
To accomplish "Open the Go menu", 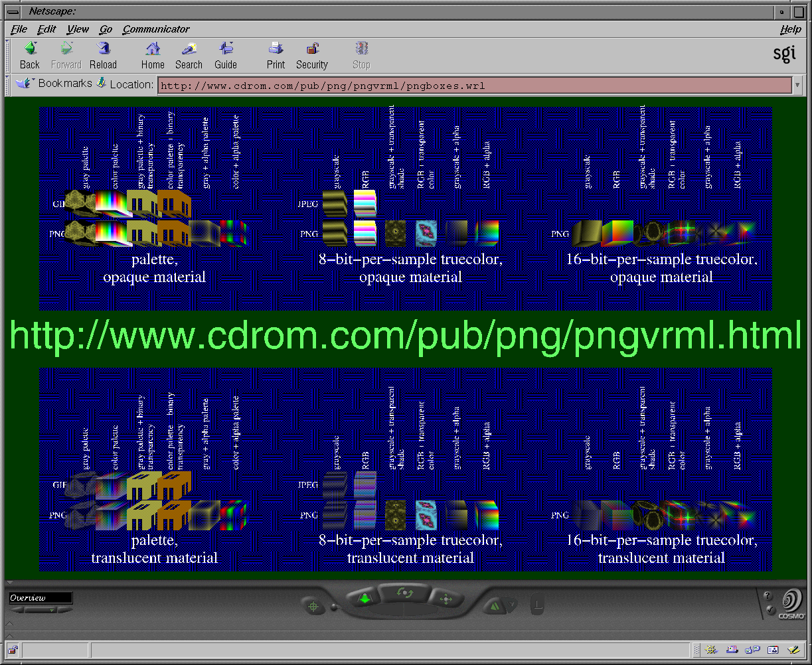I will coord(106,29).
